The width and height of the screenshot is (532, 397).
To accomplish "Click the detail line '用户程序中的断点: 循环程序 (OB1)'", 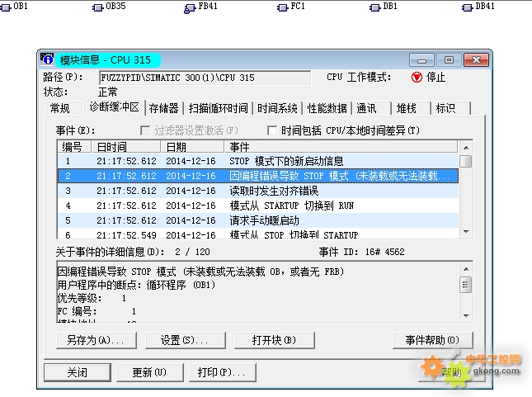I will pos(136,285).
